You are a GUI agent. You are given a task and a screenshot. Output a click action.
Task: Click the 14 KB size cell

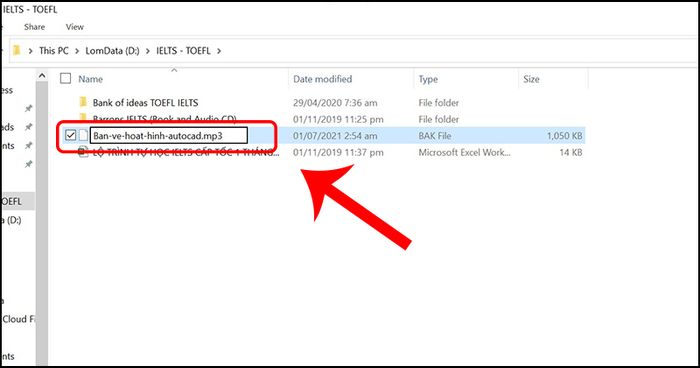click(571, 152)
